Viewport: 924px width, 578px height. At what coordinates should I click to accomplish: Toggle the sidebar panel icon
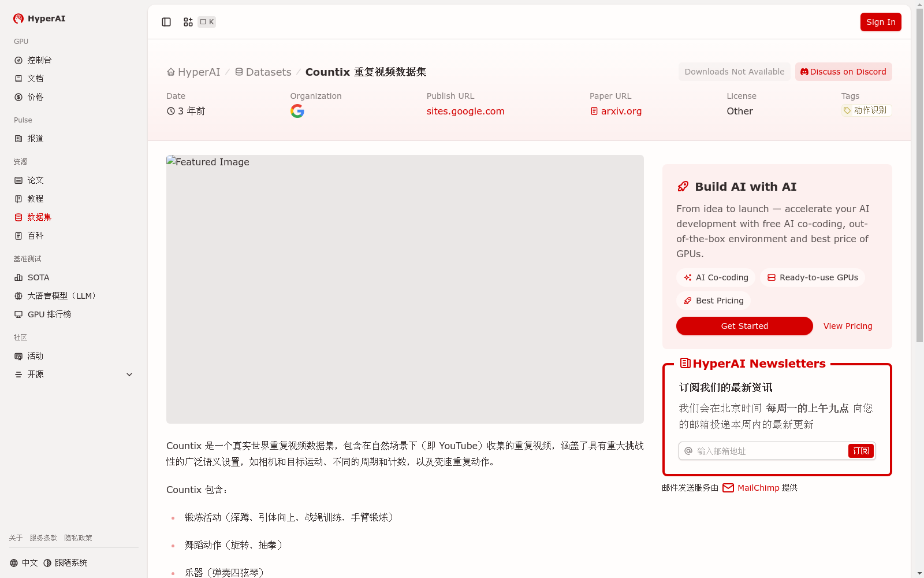[166, 22]
